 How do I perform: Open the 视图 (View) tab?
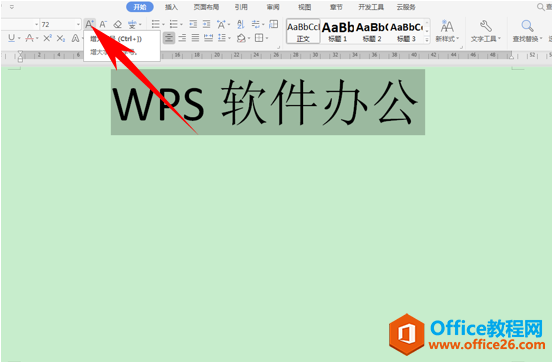click(x=305, y=7)
